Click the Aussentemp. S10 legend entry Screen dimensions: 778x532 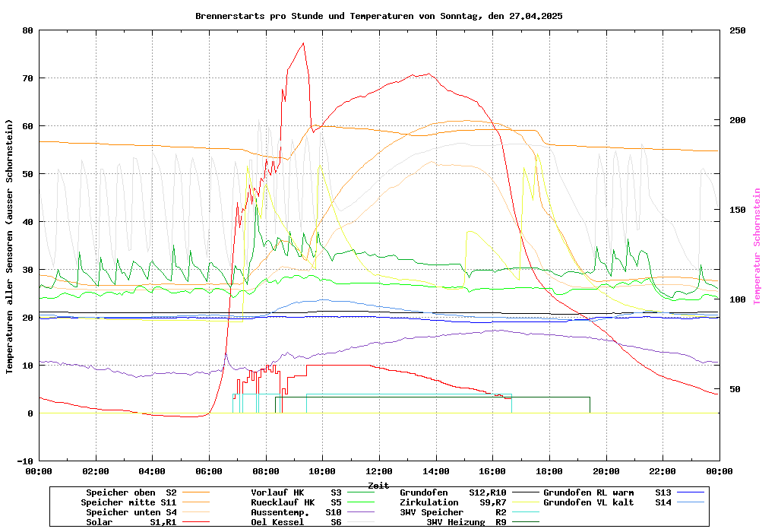(x=296, y=512)
